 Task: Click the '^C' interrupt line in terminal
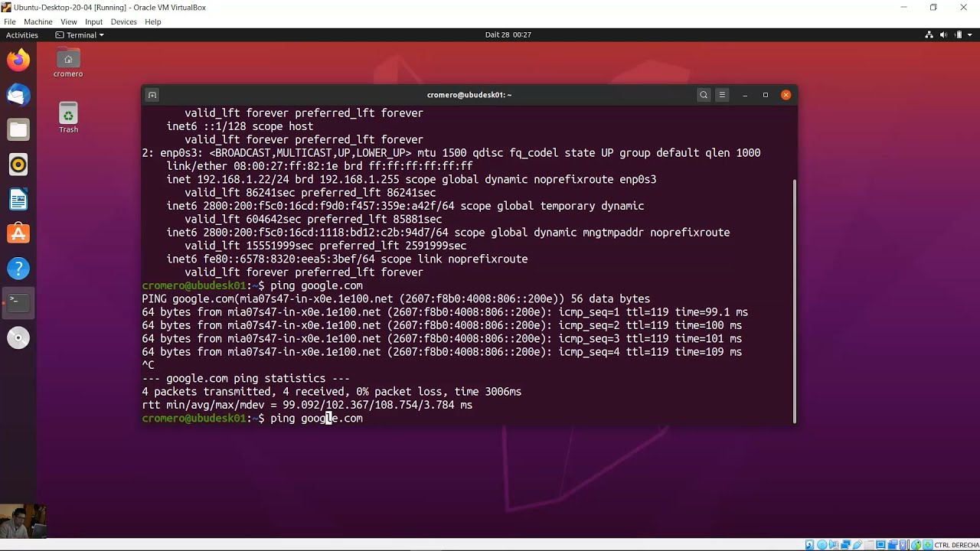pyautogui.click(x=148, y=365)
